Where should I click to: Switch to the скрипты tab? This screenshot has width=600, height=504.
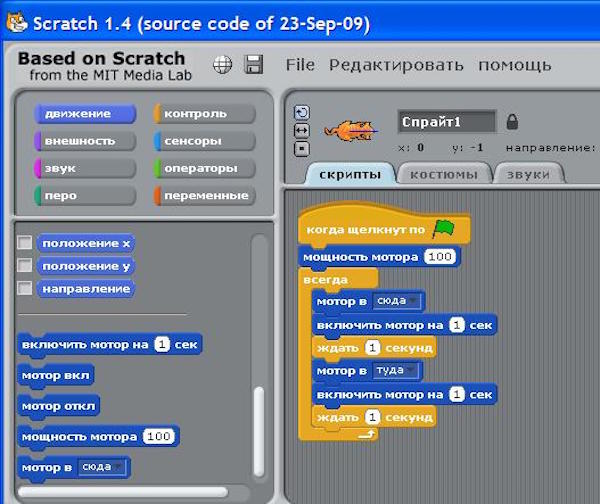click(x=350, y=175)
